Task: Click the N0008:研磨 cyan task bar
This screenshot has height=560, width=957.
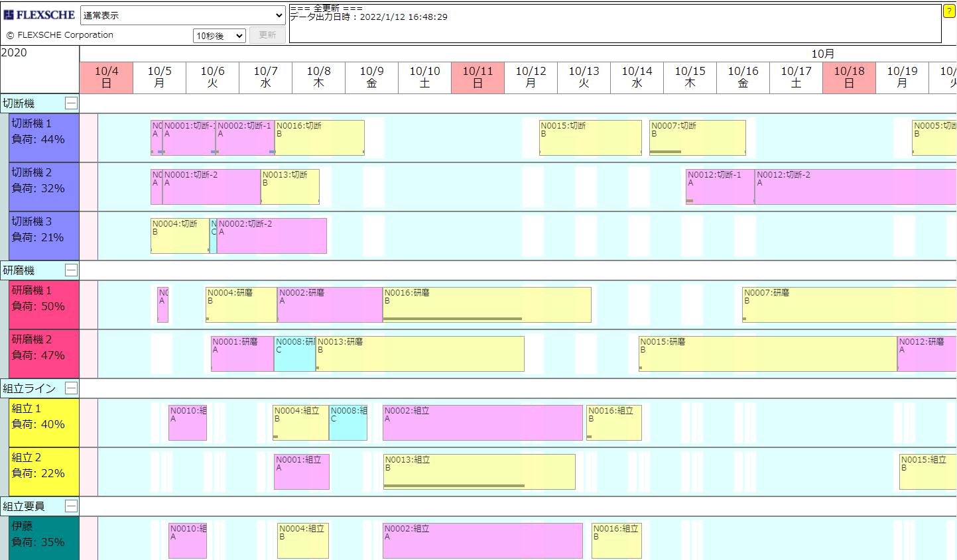Action: (x=294, y=354)
